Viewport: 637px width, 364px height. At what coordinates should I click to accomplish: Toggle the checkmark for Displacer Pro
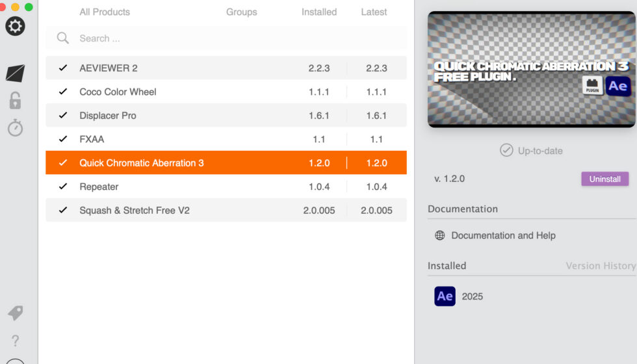[x=63, y=116]
